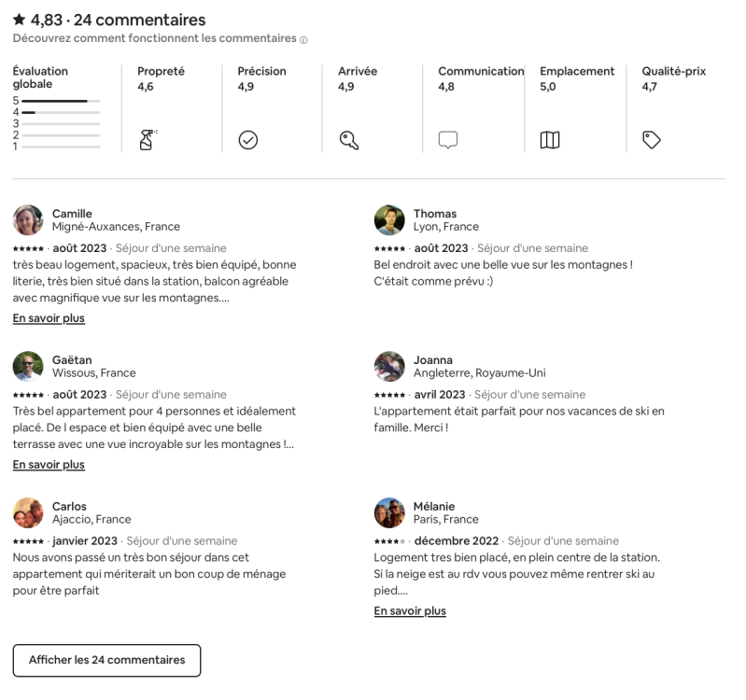Click the 4-star rating distribution bar
This screenshot has height=700, width=746.
[61, 112]
